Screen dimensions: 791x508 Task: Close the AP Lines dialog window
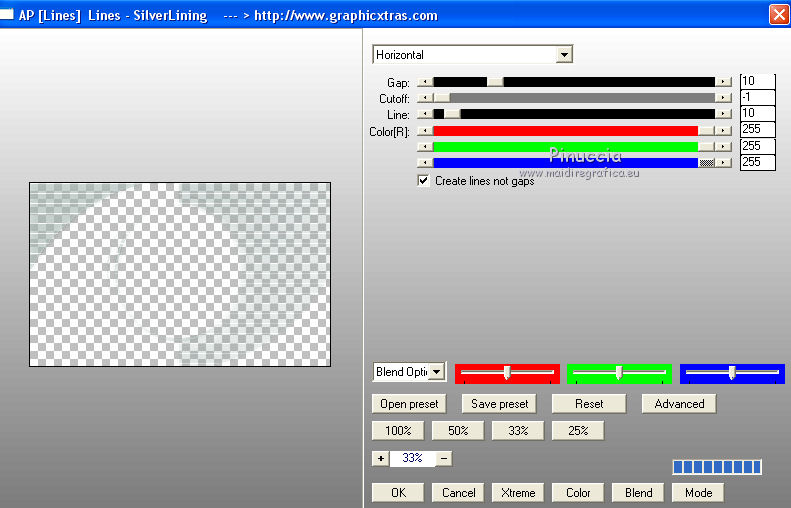(x=779, y=14)
